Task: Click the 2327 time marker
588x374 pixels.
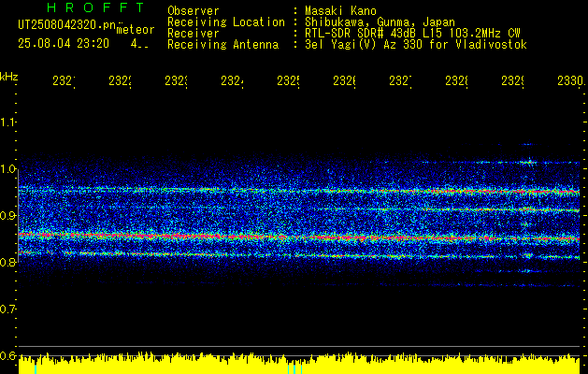Action: 400,81
